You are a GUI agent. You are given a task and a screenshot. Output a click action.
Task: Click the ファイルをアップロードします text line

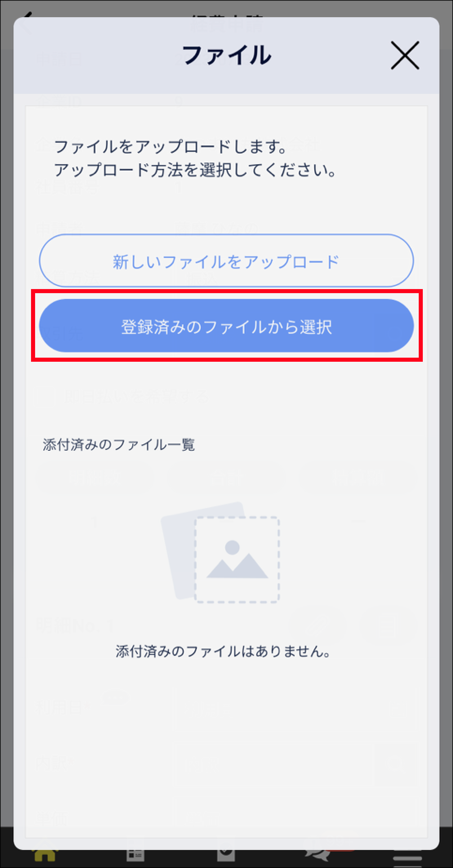pyautogui.click(x=171, y=147)
